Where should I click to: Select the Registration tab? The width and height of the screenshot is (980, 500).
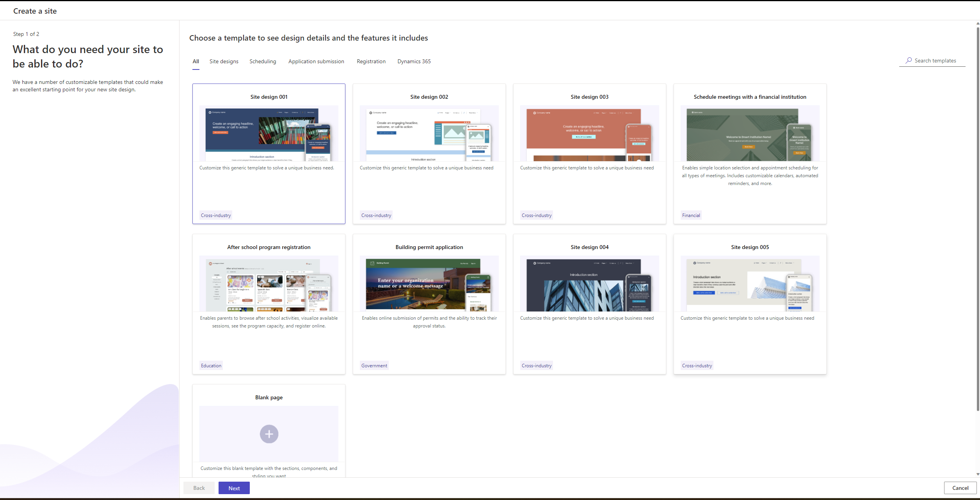370,60
